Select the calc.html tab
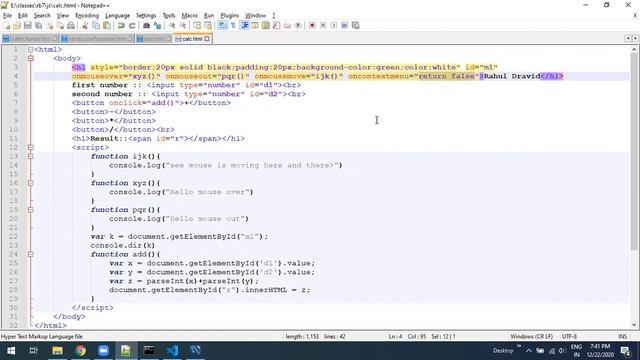The image size is (640, 360). click(x=192, y=39)
